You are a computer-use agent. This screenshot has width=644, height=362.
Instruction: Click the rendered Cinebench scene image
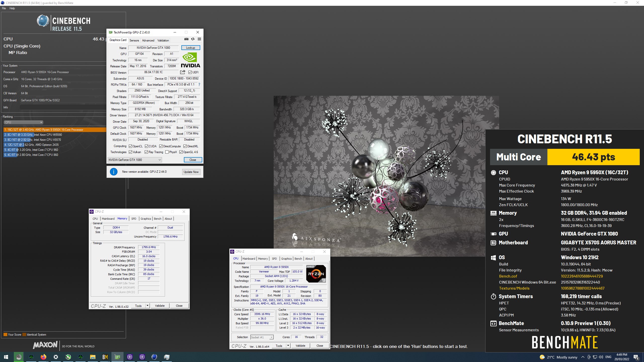coord(386,176)
